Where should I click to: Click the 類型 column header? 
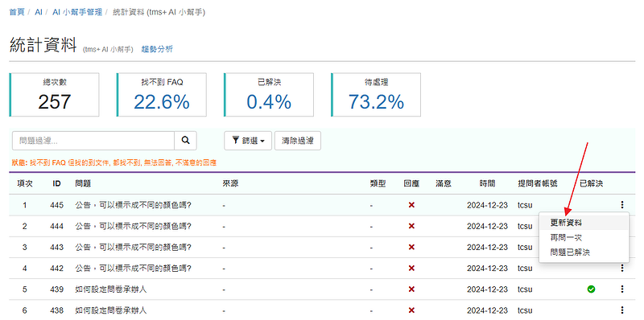tap(378, 183)
